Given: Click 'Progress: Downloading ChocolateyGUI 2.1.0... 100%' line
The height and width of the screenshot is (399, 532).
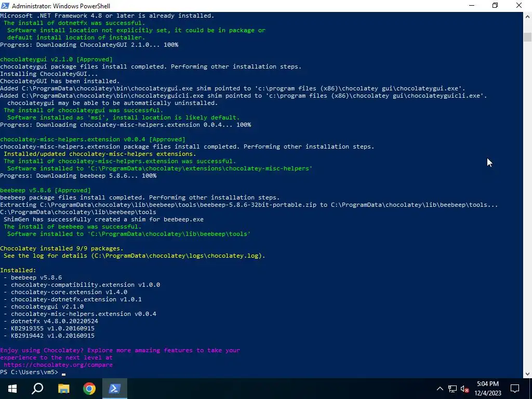Looking at the screenshot, I should click(x=89, y=45).
